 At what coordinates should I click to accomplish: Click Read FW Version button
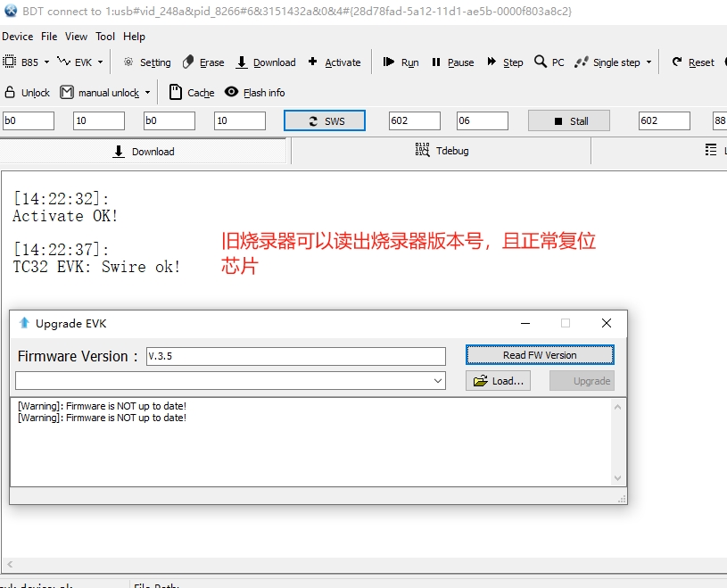pos(540,355)
